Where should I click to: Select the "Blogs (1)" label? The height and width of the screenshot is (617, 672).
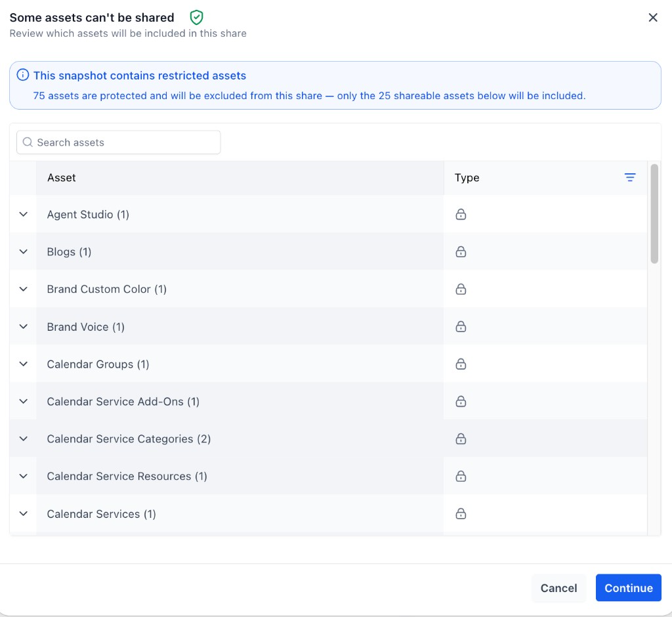click(x=69, y=251)
